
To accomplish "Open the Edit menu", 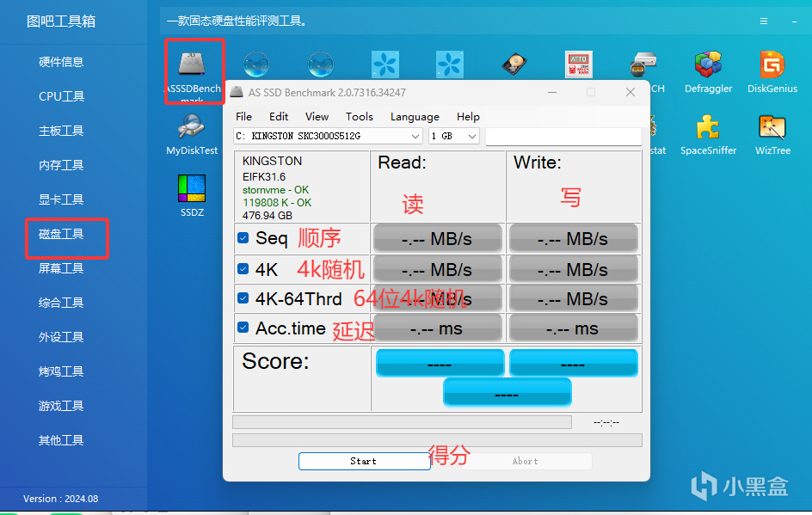I will point(279,116).
